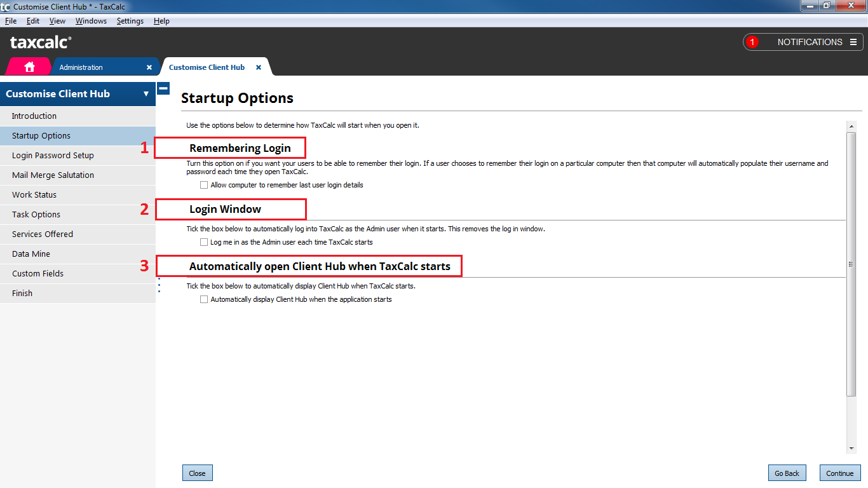The height and width of the screenshot is (488, 868).
Task: Click the Go Back button
Action: [787, 473]
